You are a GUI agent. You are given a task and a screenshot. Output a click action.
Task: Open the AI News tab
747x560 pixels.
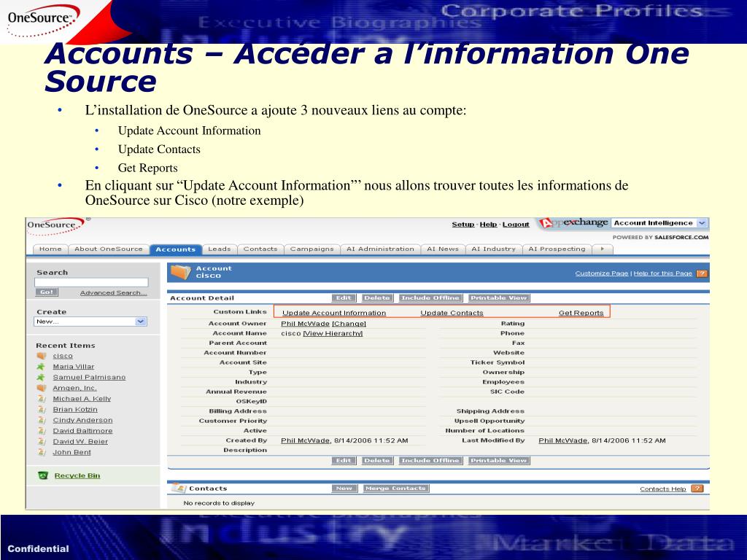pos(443,249)
